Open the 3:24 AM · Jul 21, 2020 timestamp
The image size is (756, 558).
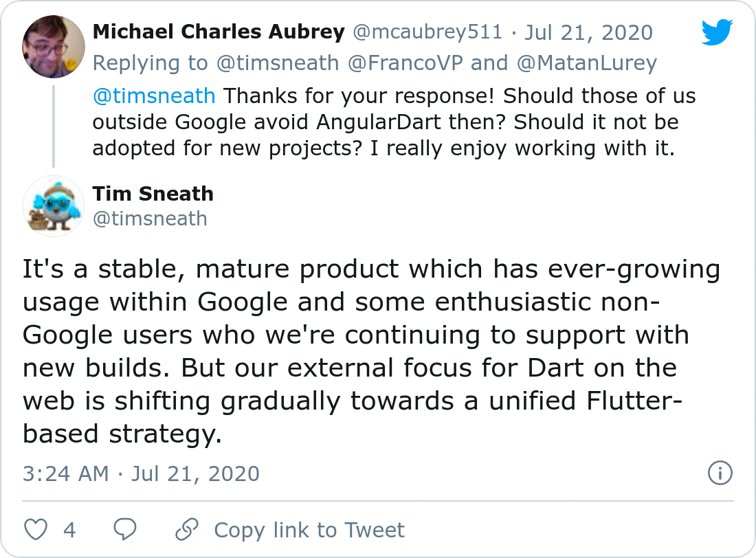tap(141, 473)
